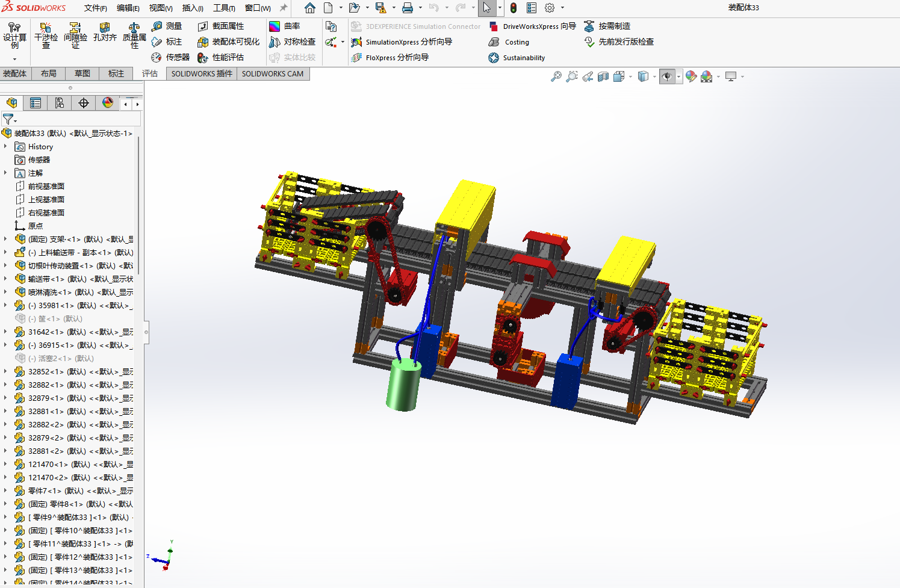Switch to FeatureManager design tree tab
900x588 pixels.
pyautogui.click(x=12, y=103)
